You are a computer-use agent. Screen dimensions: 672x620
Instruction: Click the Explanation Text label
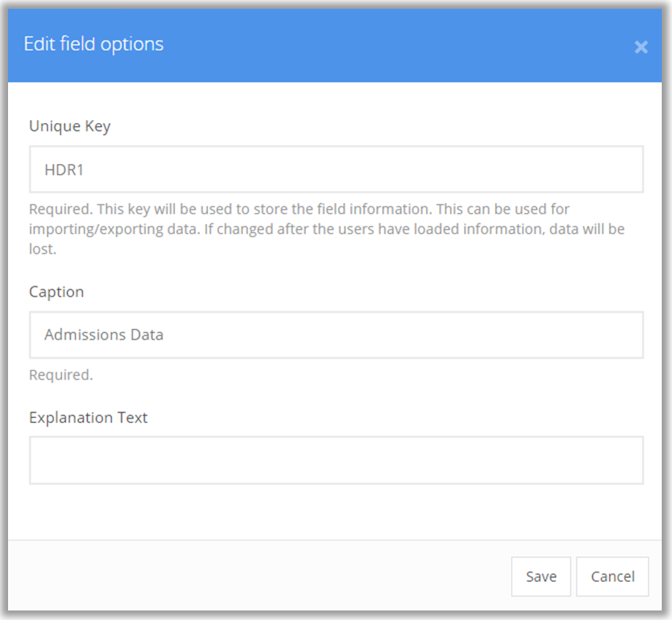pyautogui.click(x=88, y=417)
